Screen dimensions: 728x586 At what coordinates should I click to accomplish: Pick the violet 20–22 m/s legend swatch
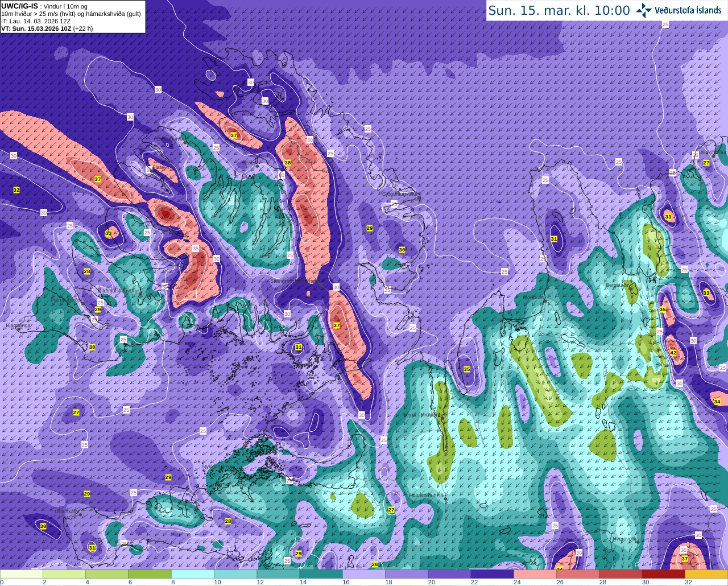[x=449, y=574]
